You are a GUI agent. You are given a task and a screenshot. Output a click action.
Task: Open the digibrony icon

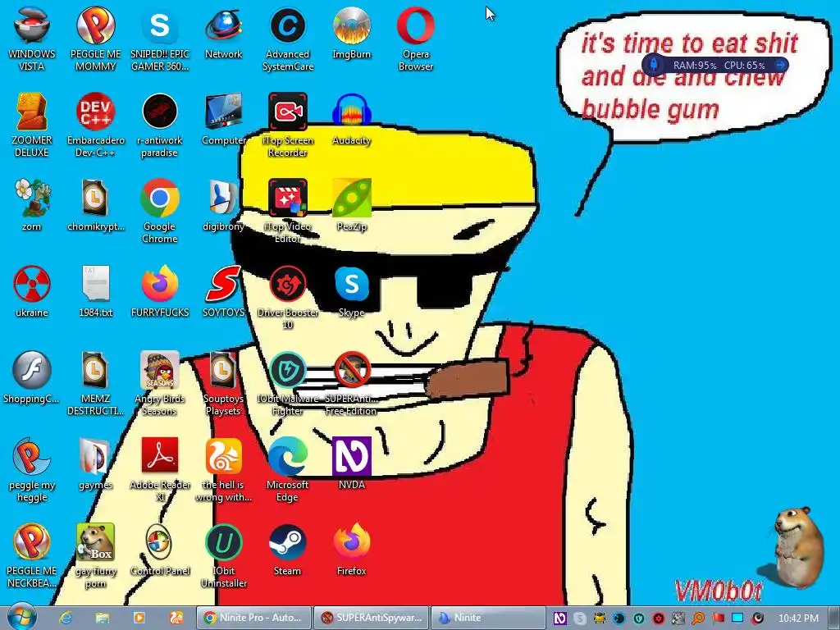223,205
